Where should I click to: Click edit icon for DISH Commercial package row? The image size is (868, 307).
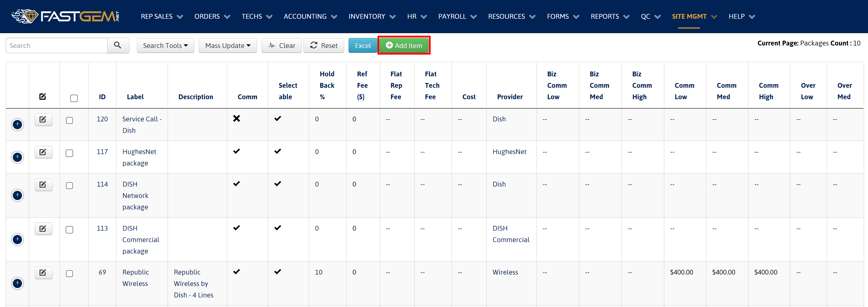click(43, 229)
